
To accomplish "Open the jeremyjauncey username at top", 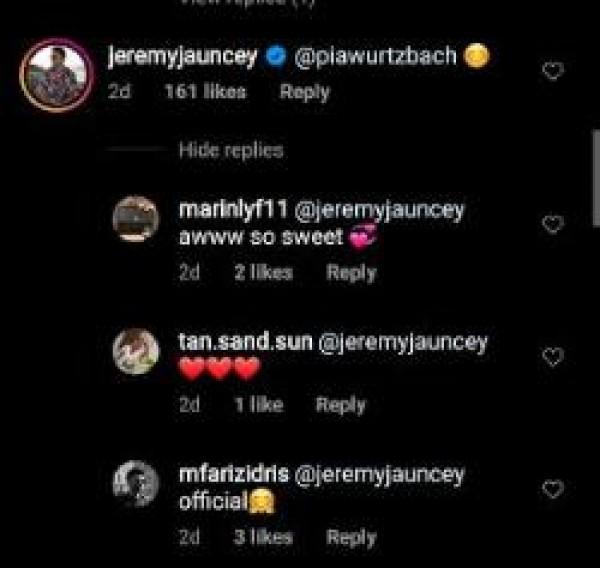I will [x=183, y=58].
